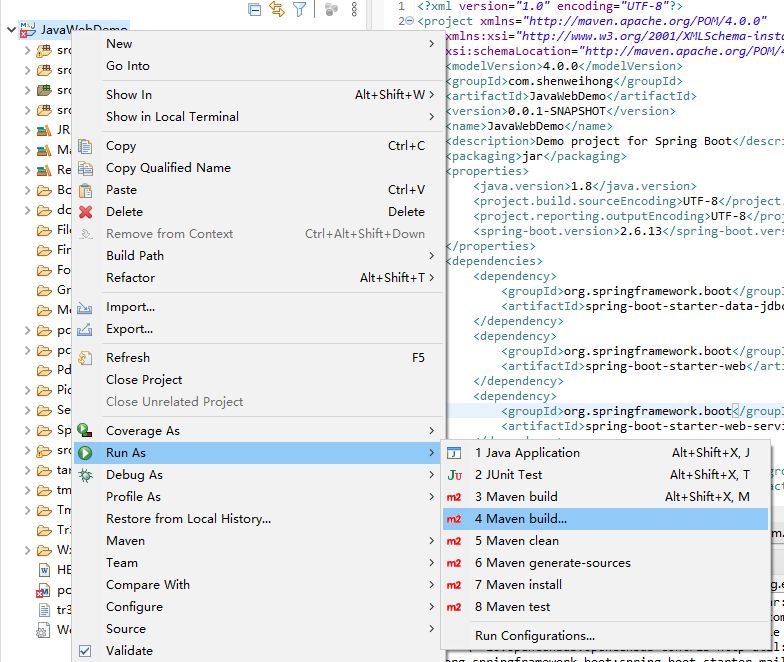The width and height of the screenshot is (784, 662).
Task: Click the Java Application launch icon
Action: click(x=454, y=453)
